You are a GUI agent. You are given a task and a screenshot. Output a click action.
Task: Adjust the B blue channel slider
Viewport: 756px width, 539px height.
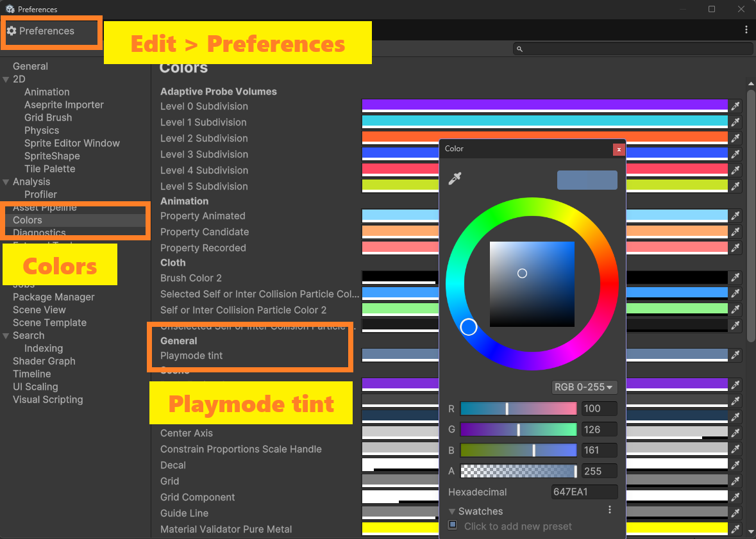[518, 451]
